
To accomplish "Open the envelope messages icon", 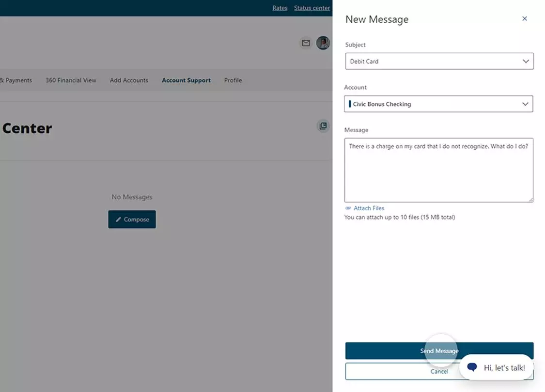I will pos(306,43).
